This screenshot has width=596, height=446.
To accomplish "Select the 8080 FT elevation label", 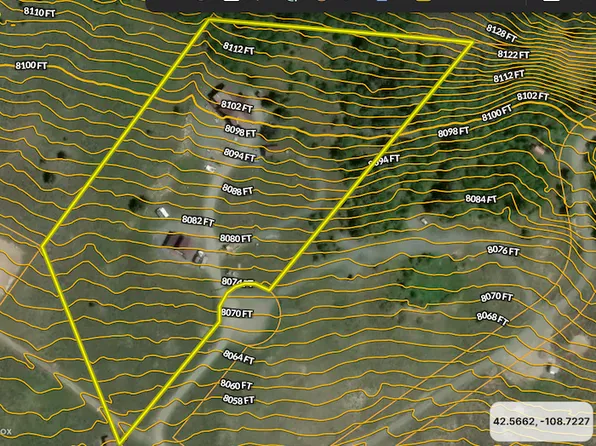I will click(236, 238).
